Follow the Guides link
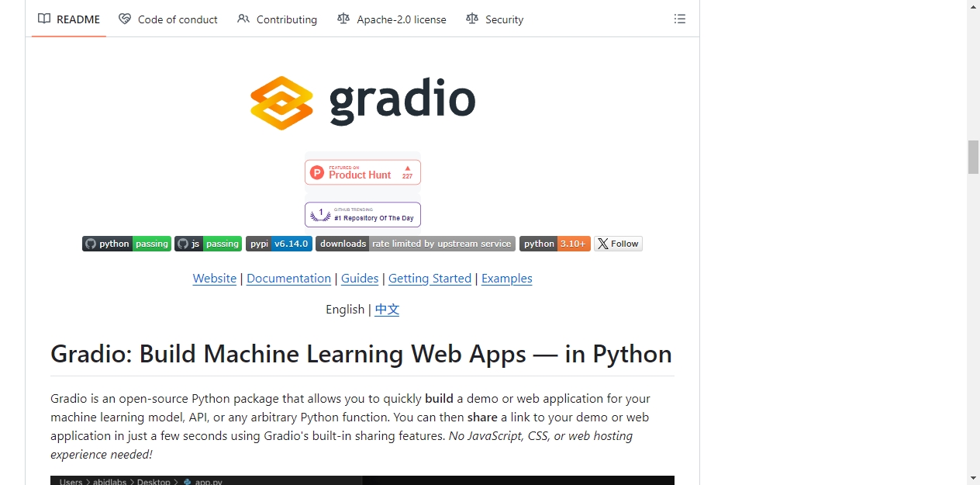This screenshot has height=485, width=980. pos(360,279)
